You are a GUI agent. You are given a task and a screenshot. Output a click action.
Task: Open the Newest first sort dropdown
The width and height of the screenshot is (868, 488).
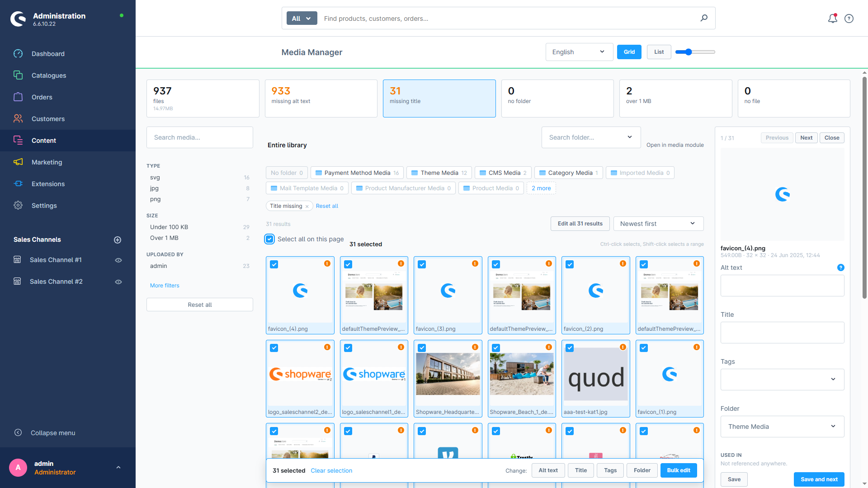click(x=658, y=224)
